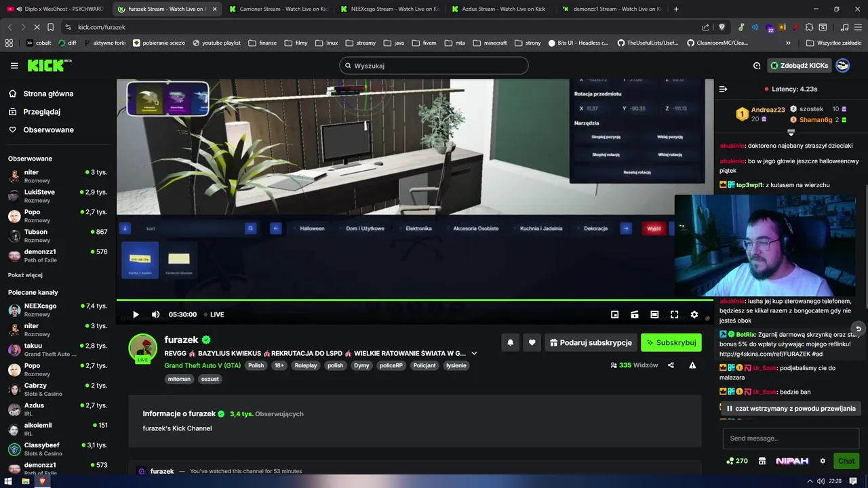Screen dimensions: 868x488
Task: Open NEEXcsgo in recommended channels
Action: point(58,310)
